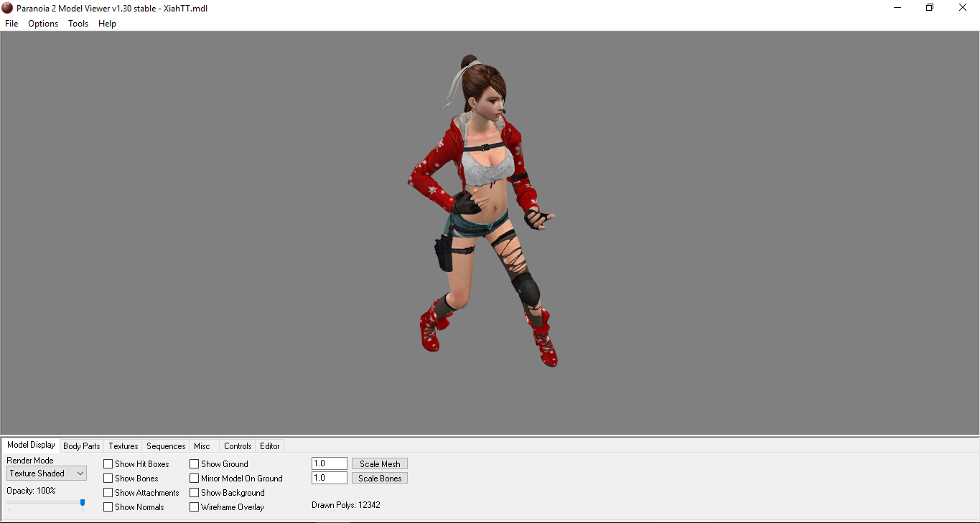
Task: Open the Options menu
Action: (43, 24)
